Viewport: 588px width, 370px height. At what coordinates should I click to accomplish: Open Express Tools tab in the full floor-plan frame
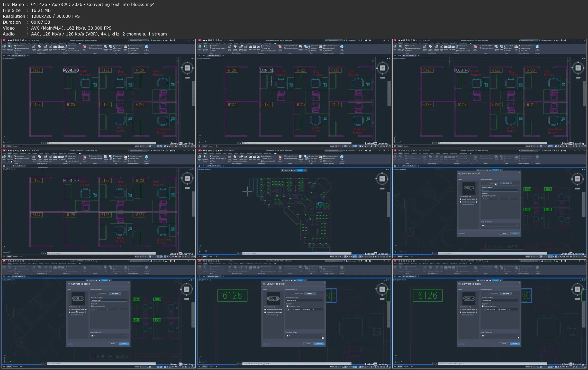(x=258, y=154)
